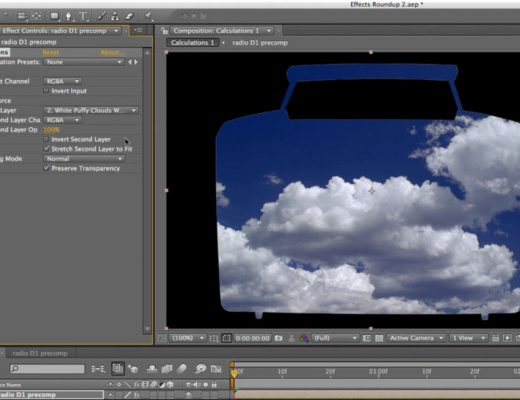
Task: Select the Clone Stamp tool
Action: (115, 16)
